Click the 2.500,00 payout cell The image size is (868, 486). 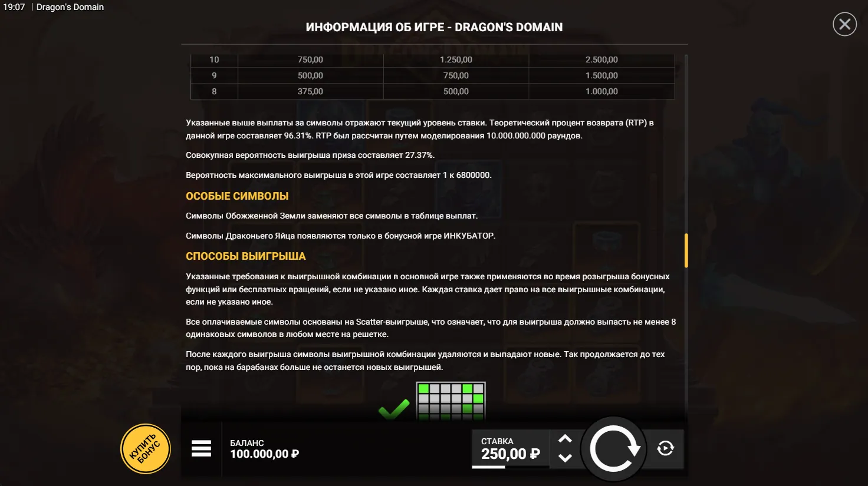(x=601, y=59)
